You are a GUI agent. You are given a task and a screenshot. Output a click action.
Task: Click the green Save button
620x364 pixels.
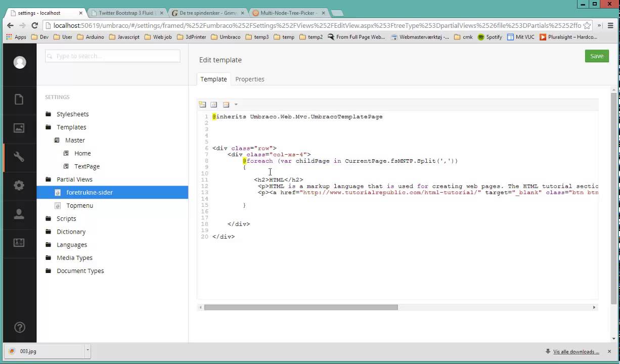(597, 56)
